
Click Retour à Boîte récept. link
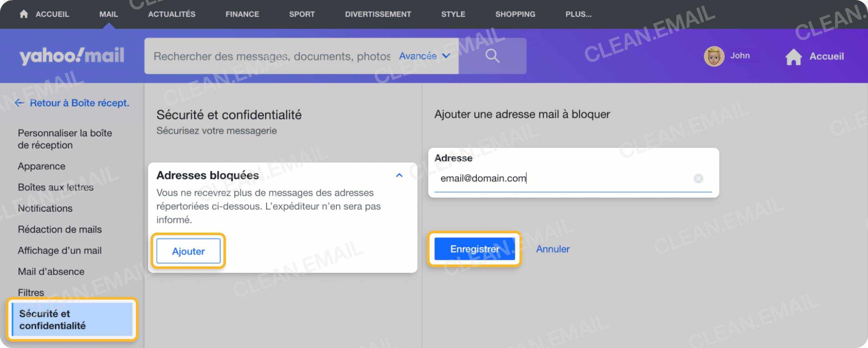pyautogui.click(x=79, y=103)
